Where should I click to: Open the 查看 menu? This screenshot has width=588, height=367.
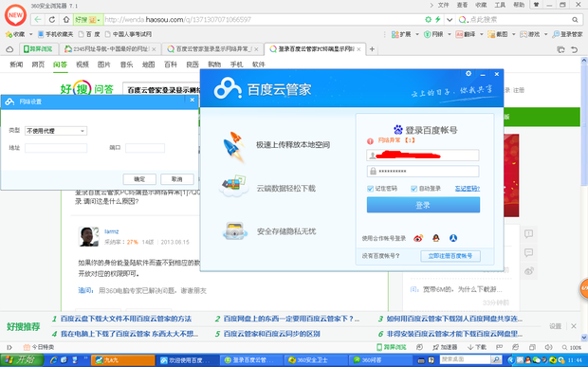462,5
